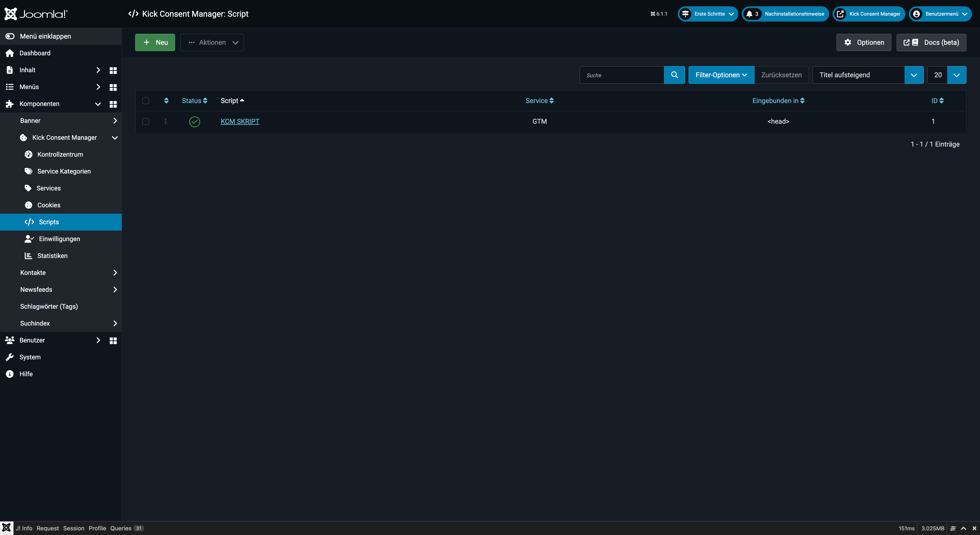Image resolution: width=980 pixels, height=535 pixels.
Task: Click the notifications bell with 3 badge
Action: pyautogui.click(x=752, y=14)
